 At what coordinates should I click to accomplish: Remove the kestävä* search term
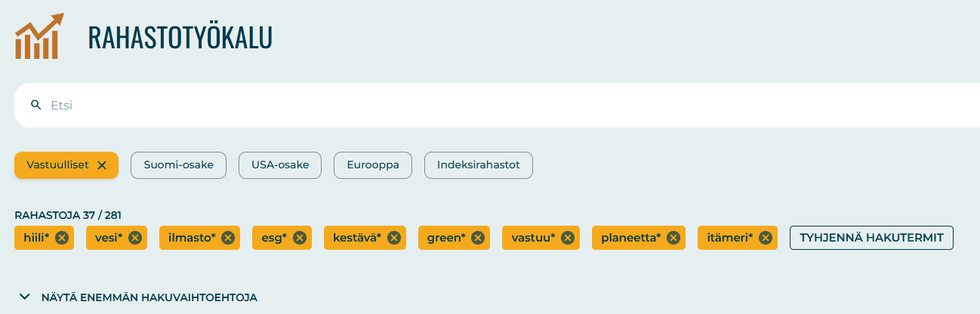tap(394, 238)
